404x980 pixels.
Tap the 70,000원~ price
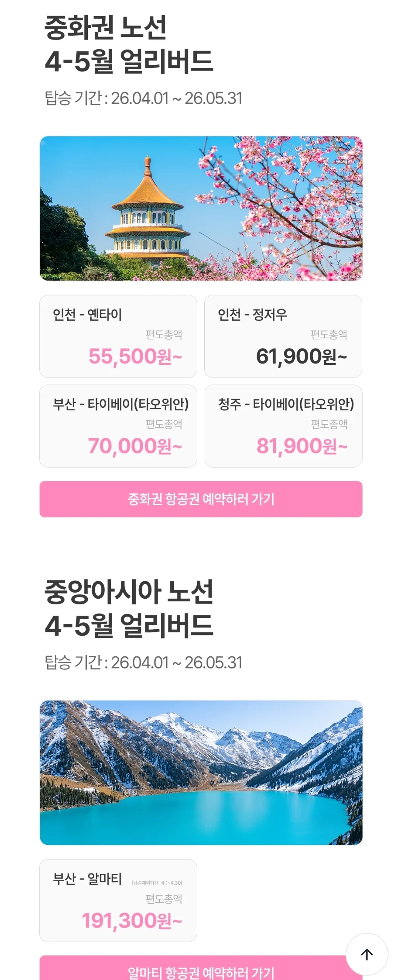pos(135,446)
